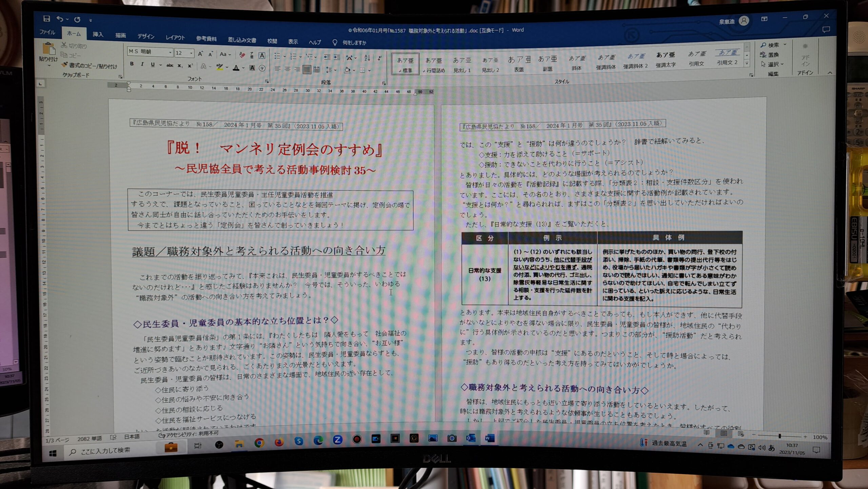
Task: Toggle Underline formatting
Action: [153, 64]
